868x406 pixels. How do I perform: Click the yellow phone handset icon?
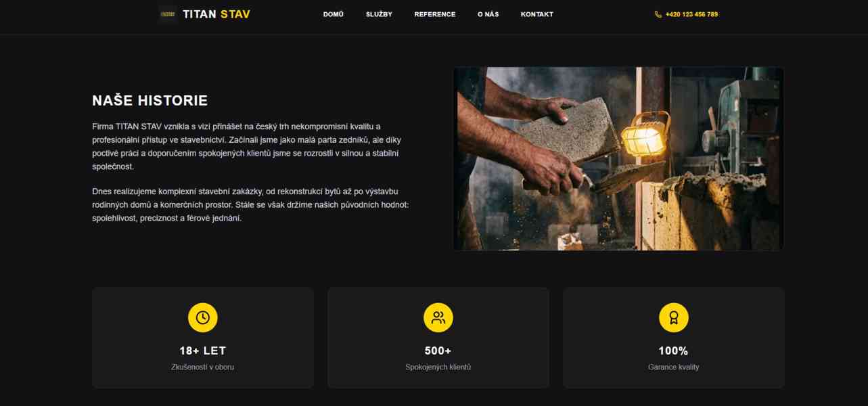[658, 14]
